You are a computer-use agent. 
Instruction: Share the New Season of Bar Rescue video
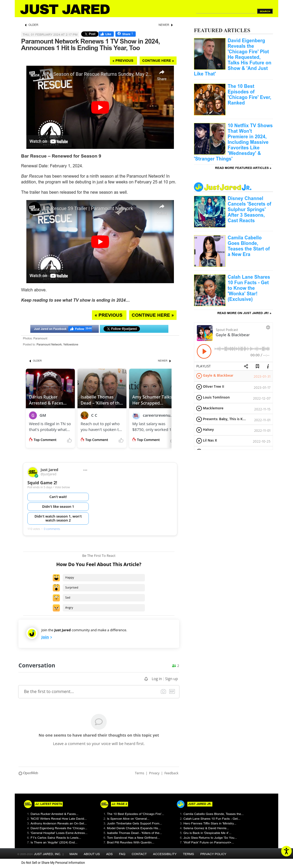162,75
